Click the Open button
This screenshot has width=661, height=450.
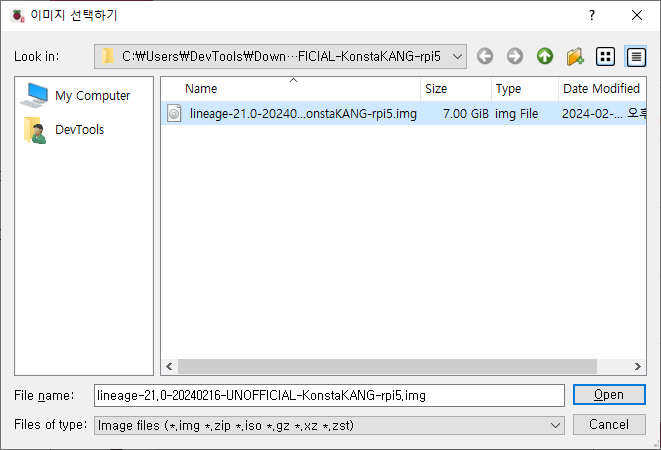609,395
